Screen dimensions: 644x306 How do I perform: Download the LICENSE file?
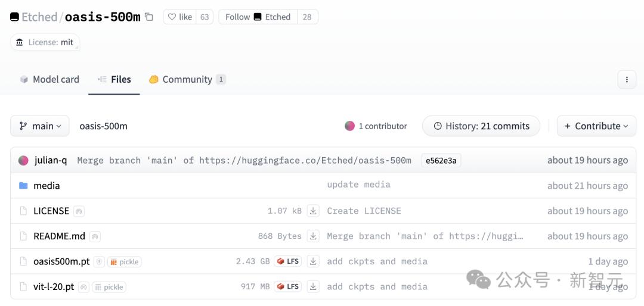[x=314, y=211]
